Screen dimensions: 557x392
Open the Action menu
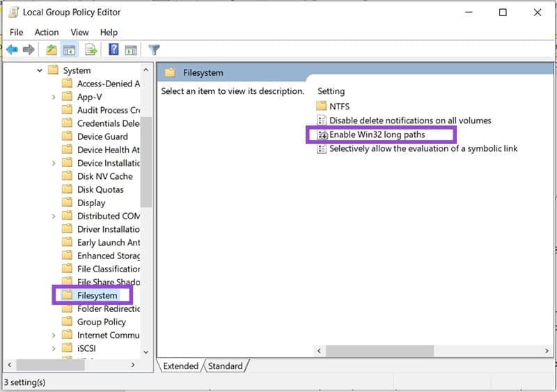pos(47,32)
